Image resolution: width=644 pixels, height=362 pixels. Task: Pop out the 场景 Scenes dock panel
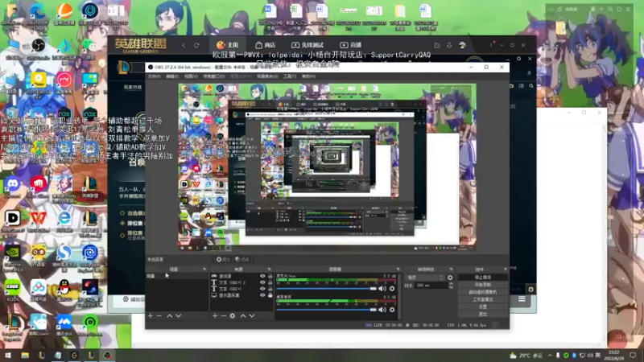tap(204, 269)
